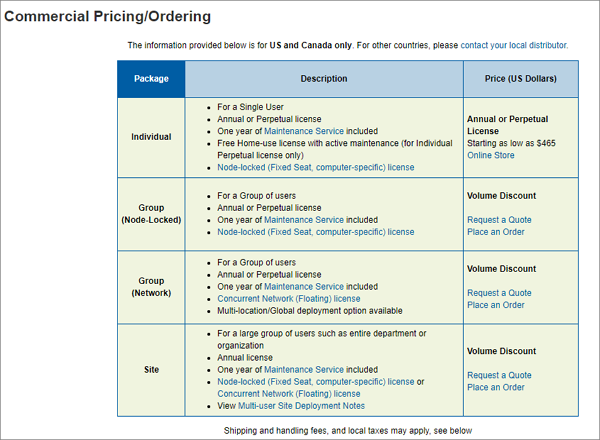The height and width of the screenshot is (440, 600).
Task: Open the Online Store link
Action: point(491,155)
